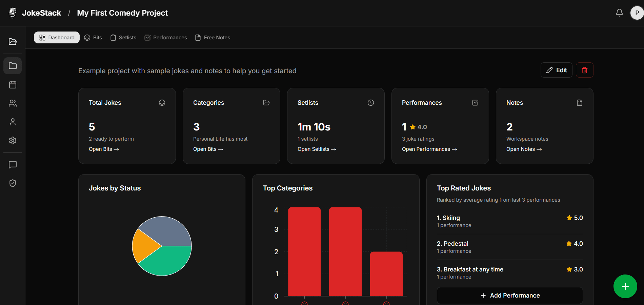644x305 pixels.
Task: Select the 3. Breakfast at any time joke
Action: 510,272
